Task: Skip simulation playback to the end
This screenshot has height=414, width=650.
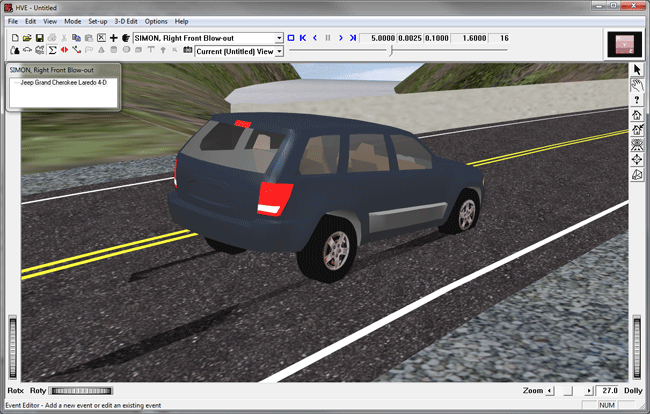Action: (x=353, y=38)
